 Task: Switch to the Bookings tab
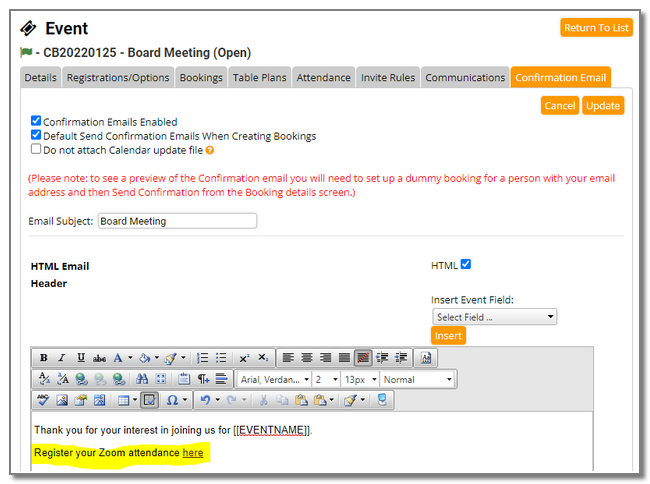coord(201,77)
